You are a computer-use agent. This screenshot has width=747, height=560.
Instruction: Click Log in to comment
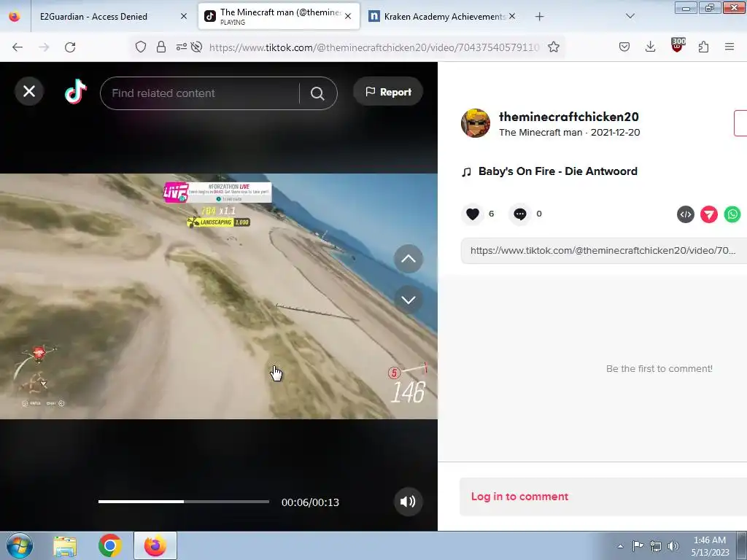[x=519, y=496]
